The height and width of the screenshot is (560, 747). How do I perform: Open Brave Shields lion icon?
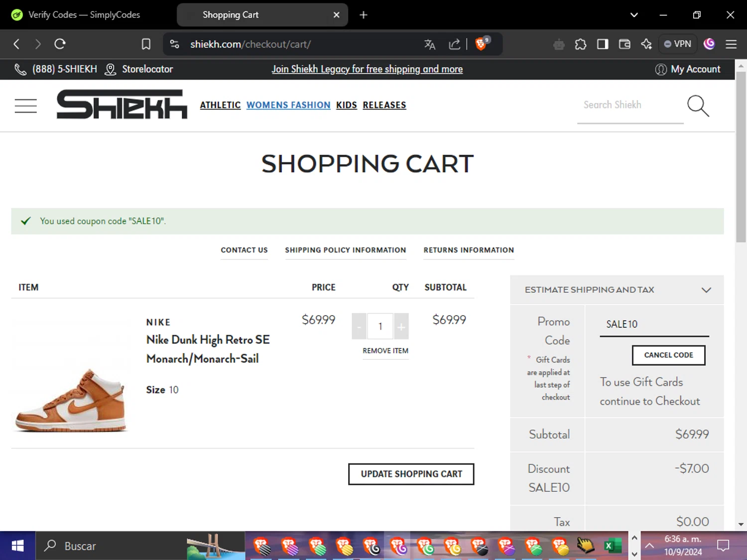[x=482, y=44]
